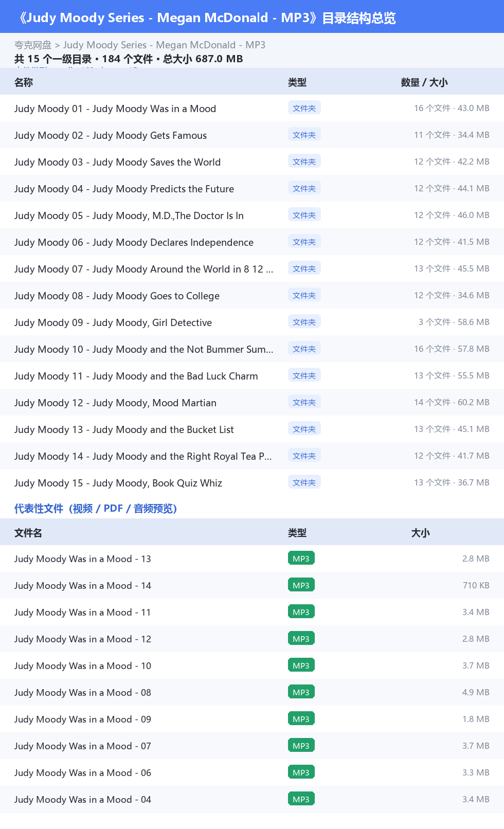
Task: Click the MP3 tag on the Mood - 14 row
Action: [x=301, y=585]
